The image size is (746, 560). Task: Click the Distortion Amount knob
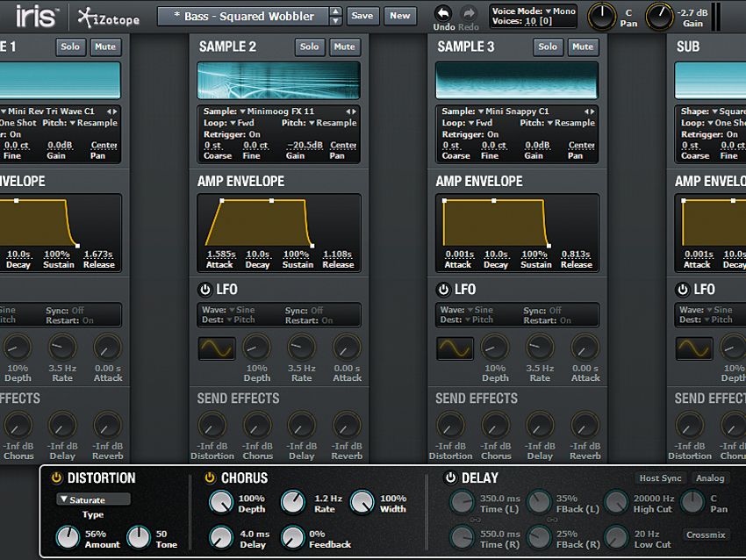[x=68, y=538]
